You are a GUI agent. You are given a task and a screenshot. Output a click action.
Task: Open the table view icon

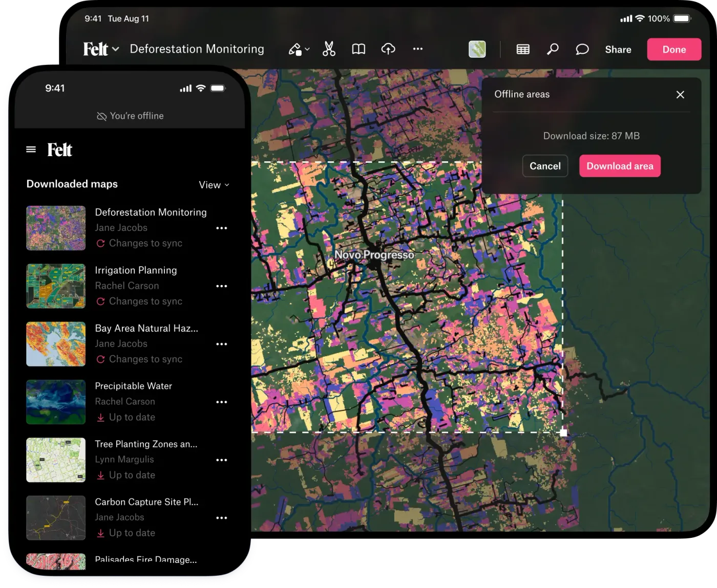523,49
